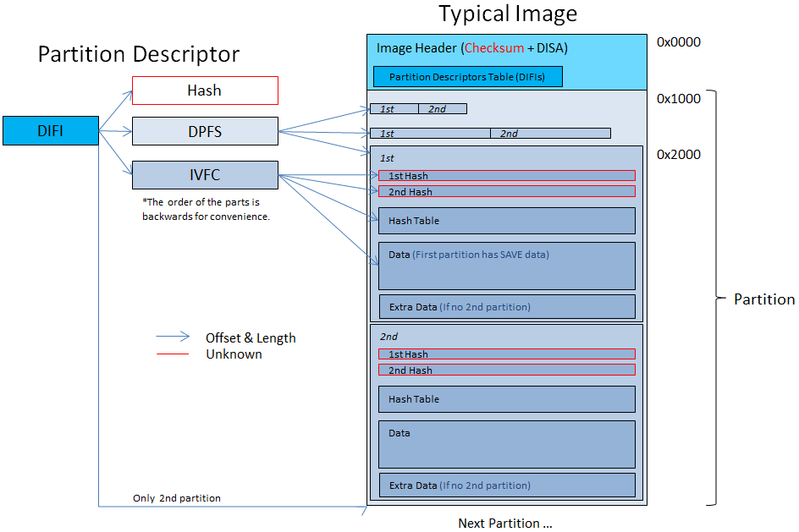The image size is (799, 532).
Task: Select 1st Hash in the 1st partition
Action: point(506,176)
